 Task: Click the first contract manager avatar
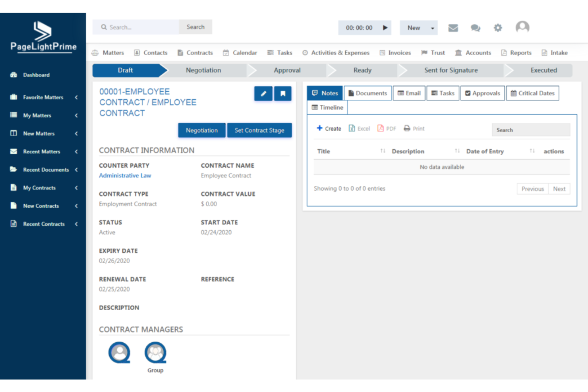[x=119, y=352]
